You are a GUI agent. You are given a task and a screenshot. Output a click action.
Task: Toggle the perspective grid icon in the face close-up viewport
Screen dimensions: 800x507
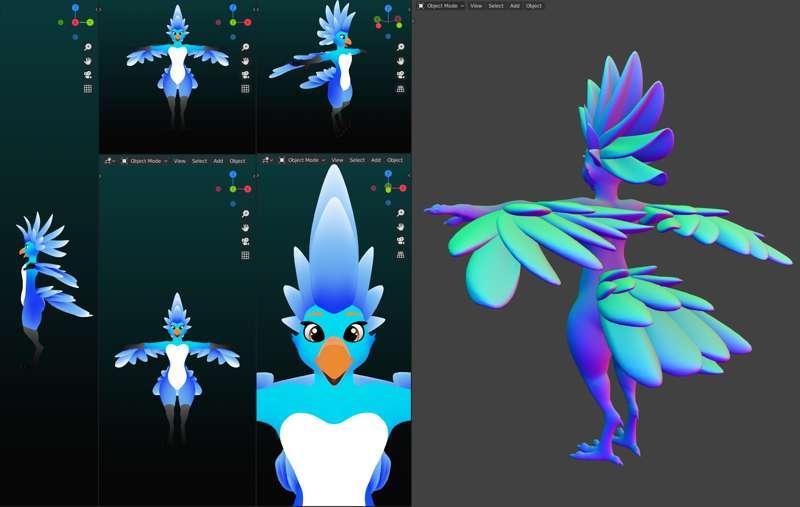401,254
